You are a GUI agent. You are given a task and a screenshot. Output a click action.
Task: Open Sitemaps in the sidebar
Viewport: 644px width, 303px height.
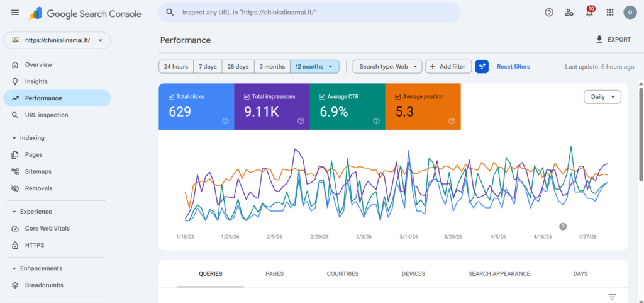pos(57,171)
